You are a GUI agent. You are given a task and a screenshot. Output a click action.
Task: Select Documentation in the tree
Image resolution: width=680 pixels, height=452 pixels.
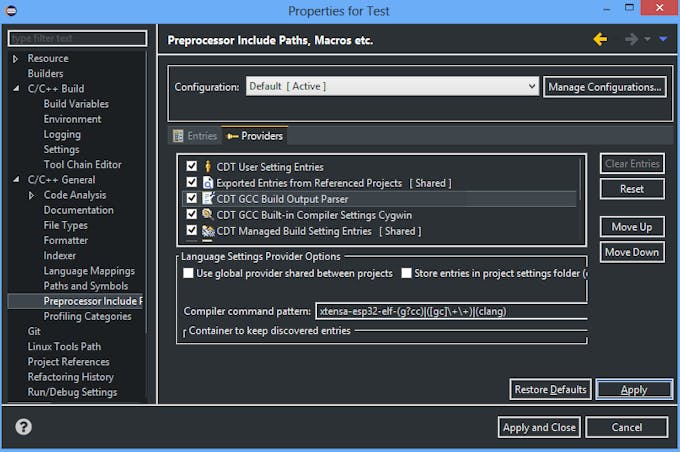(x=78, y=210)
